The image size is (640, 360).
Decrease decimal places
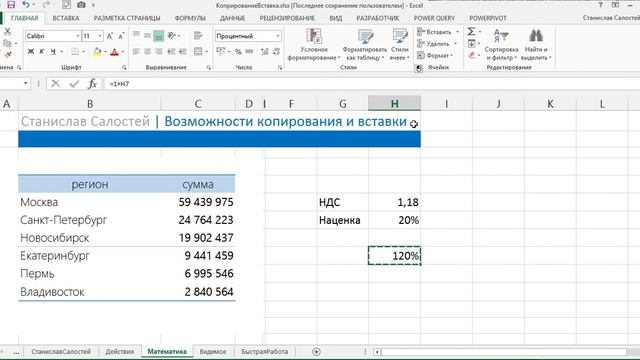[276, 52]
